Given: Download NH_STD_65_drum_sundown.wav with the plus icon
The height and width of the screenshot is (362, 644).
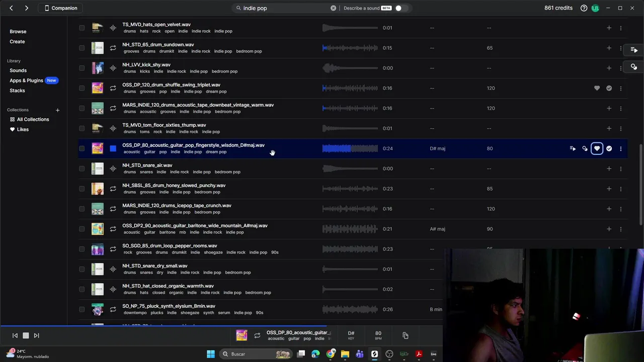Looking at the screenshot, I should [609, 48].
